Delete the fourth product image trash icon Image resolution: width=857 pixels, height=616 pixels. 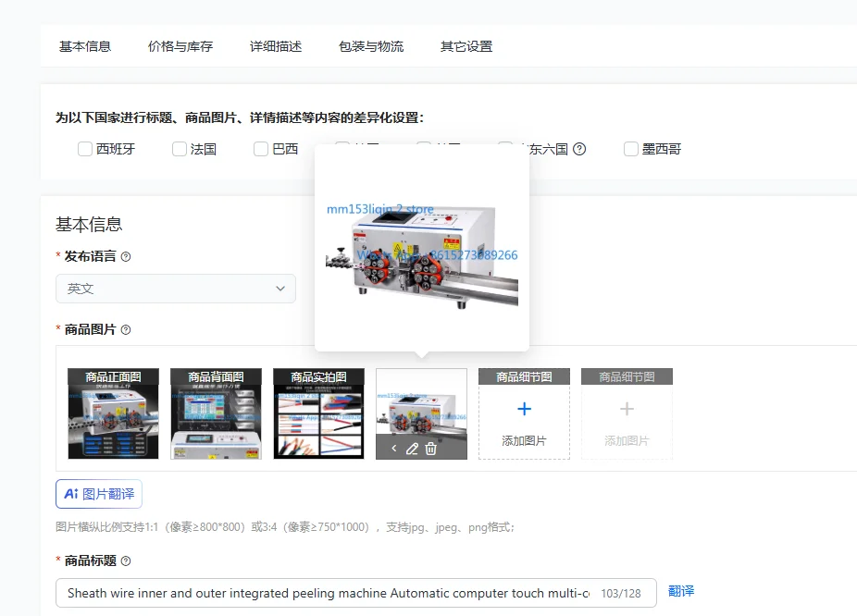[x=430, y=449]
